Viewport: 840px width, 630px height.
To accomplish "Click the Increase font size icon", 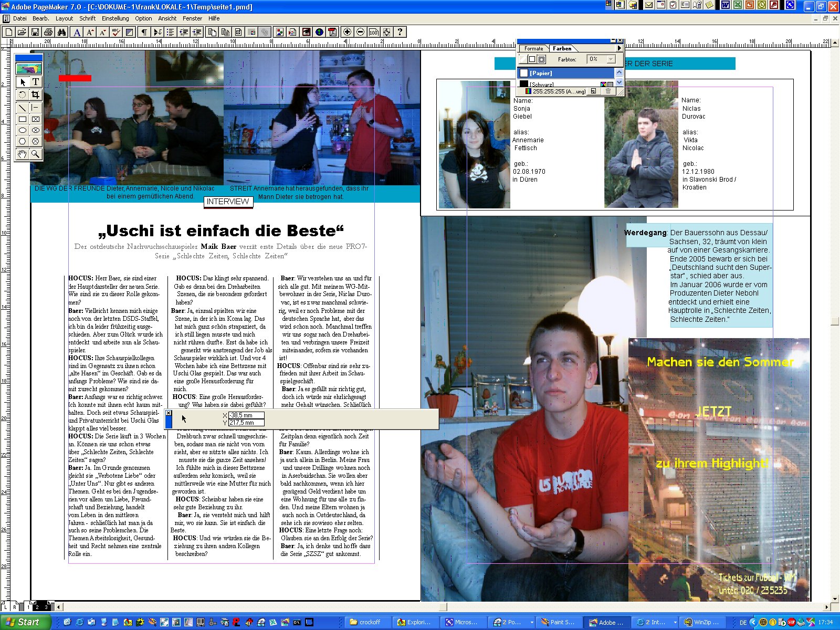I will 90,32.
